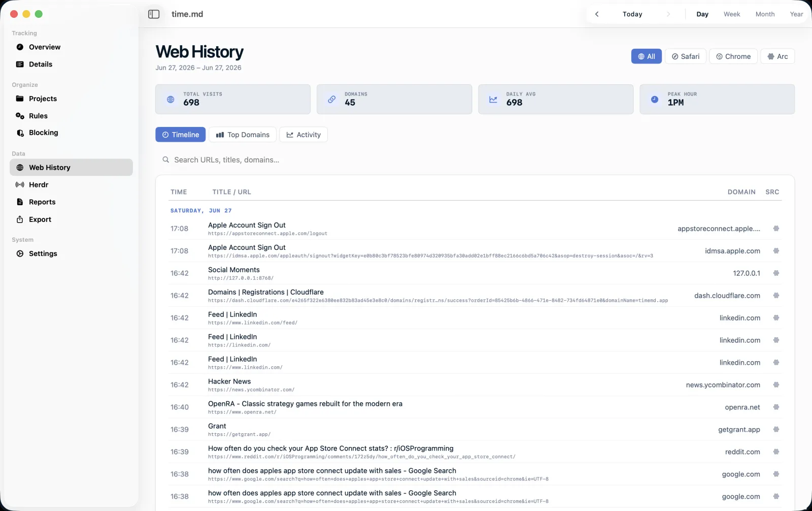Open Export in sidebar
Viewport: 812px width, 511px height.
pyautogui.click(x=71, y=219)
